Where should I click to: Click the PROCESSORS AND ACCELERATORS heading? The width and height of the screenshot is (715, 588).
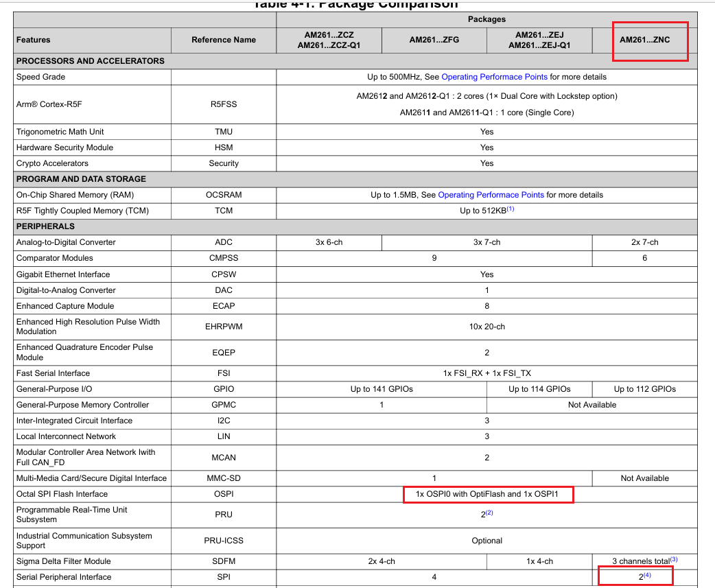[91, 61]
